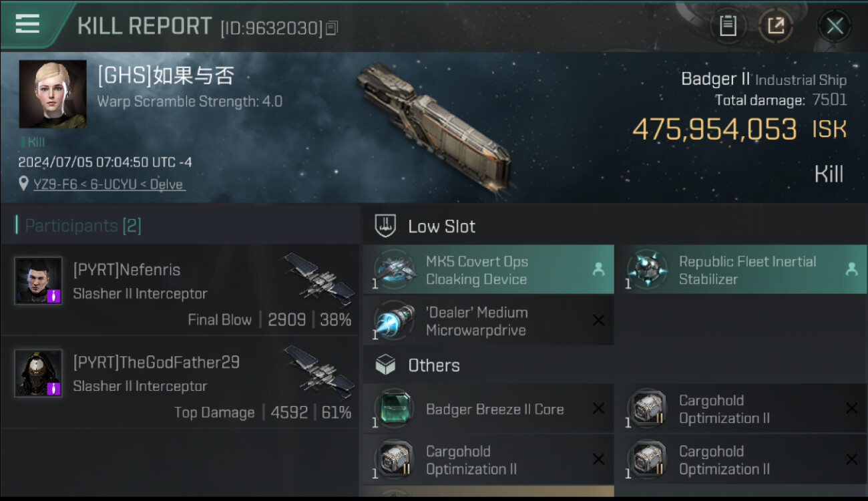
Task: Select the [PYRT]Nefenris participant entry
Action: click(180, 289)
